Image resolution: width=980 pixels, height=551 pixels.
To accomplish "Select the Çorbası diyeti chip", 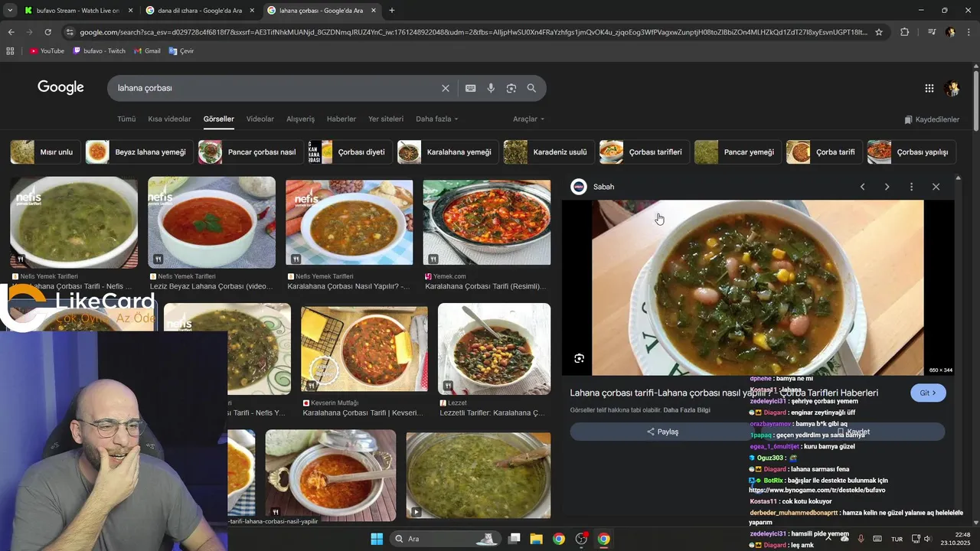I will 350,152.
